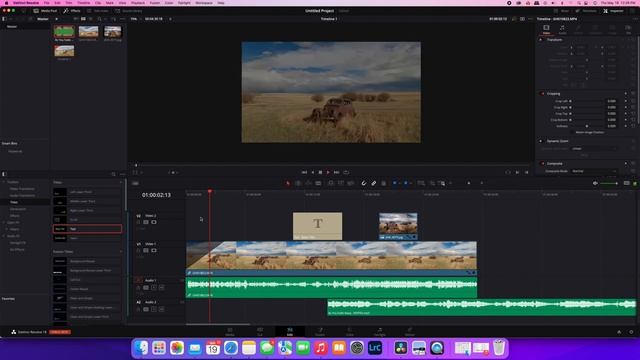Image resolution: width=640 pixels, height=360 pixels.
Task: Select Generators in effects tree
Action: click(18, 209)
